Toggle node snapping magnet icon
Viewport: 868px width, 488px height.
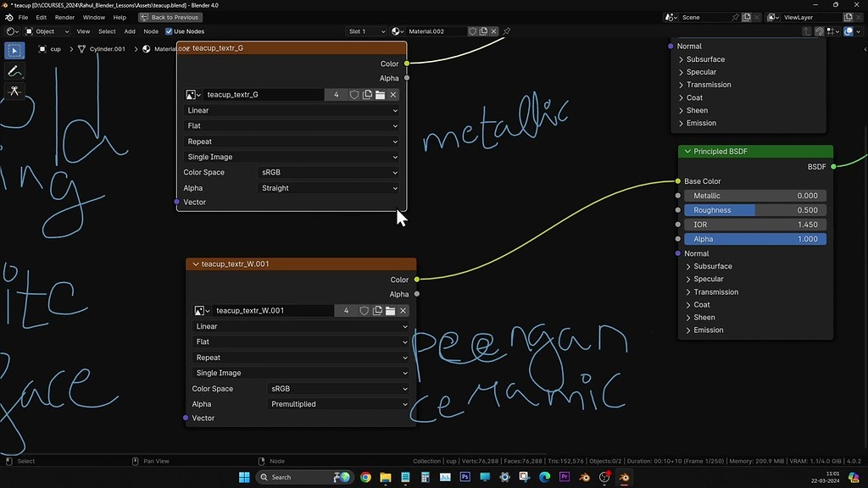pos(820,31)
